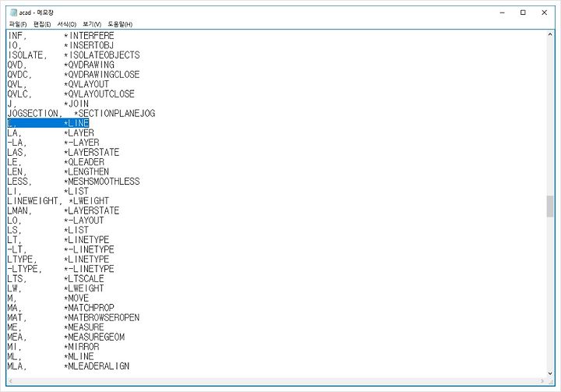The width and height of the screenshot is (561, 392).
Task: Click *LIST in the LI row
Action: pyautogui.click(x=76, y=191)
